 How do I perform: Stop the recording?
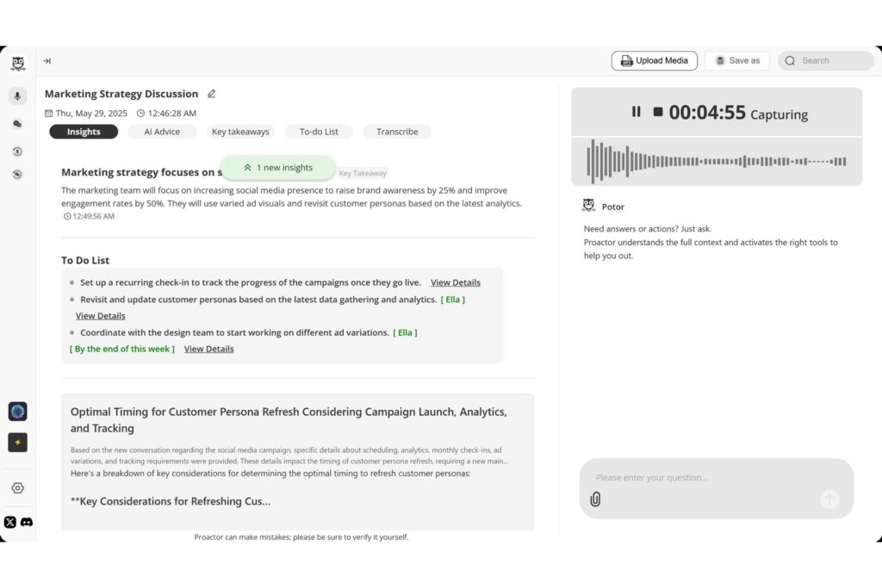point(658,112)
